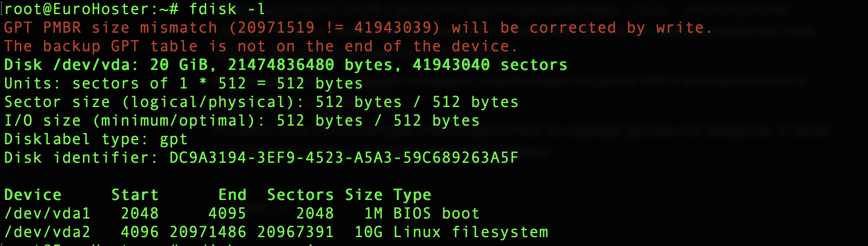Click the 'Linux filesystem' partition type
Viewport: 868px width, 246px height.
(471, 232)
